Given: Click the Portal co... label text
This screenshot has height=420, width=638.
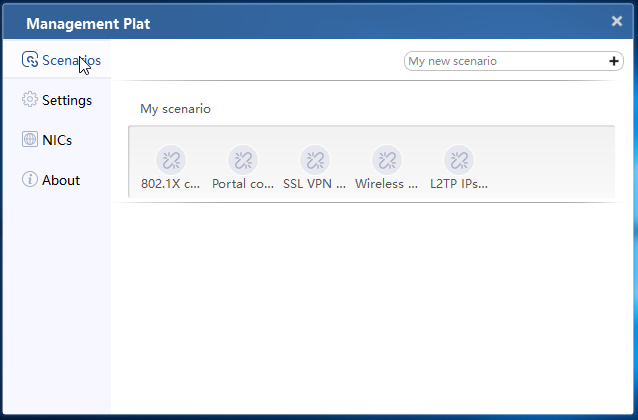Looking at the screenshot, I should click(x=243, y=184).
